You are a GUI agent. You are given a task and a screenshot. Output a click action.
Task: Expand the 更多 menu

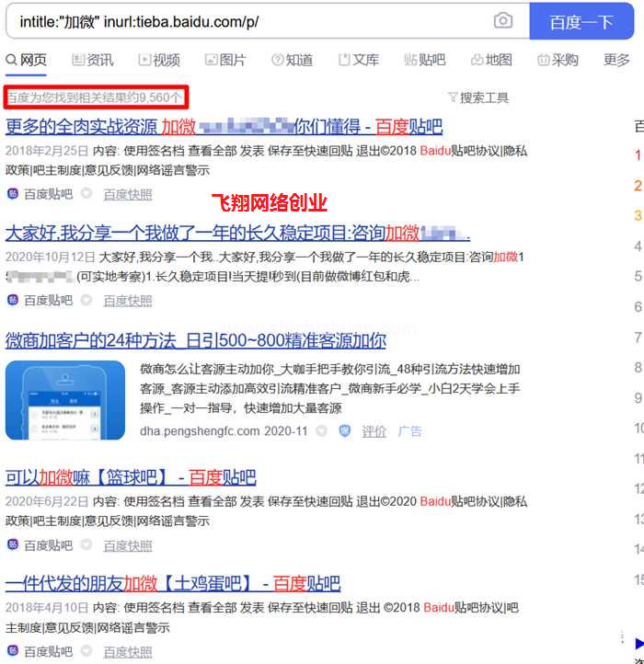(x=616, y=60)
